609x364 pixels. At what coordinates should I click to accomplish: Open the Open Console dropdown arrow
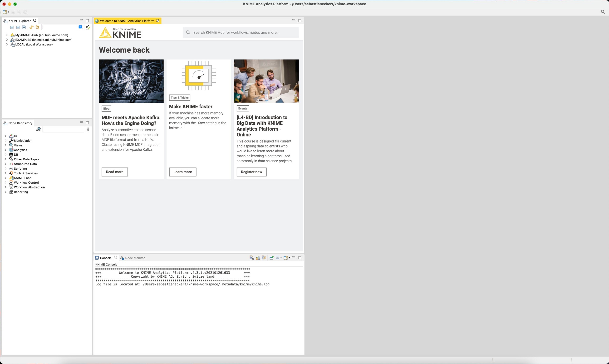pos(290,258)
